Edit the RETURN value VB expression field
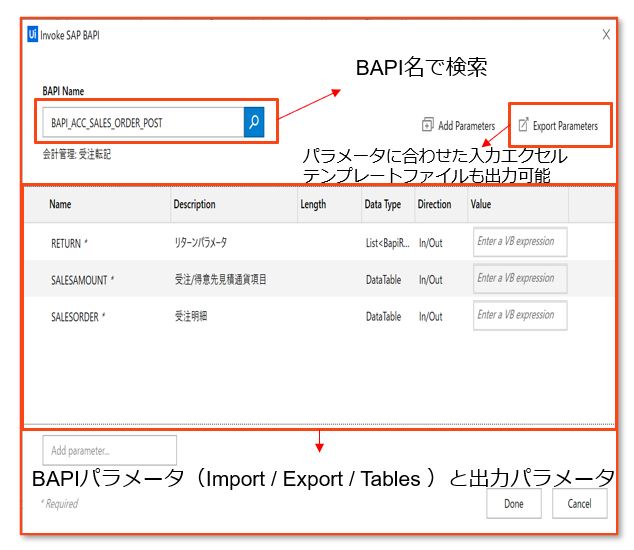 (x=520, y=242)
